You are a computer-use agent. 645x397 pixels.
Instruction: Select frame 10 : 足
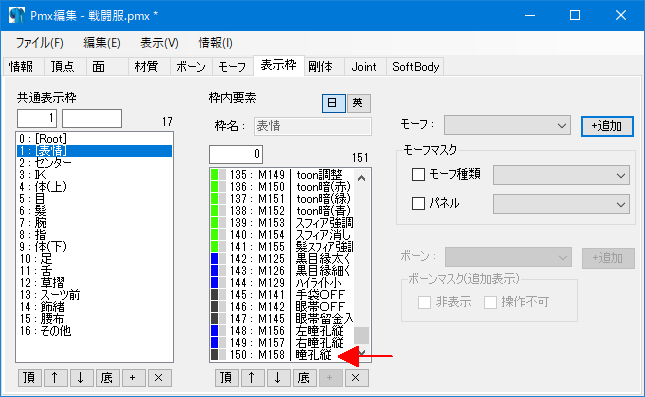coord(94,259)
